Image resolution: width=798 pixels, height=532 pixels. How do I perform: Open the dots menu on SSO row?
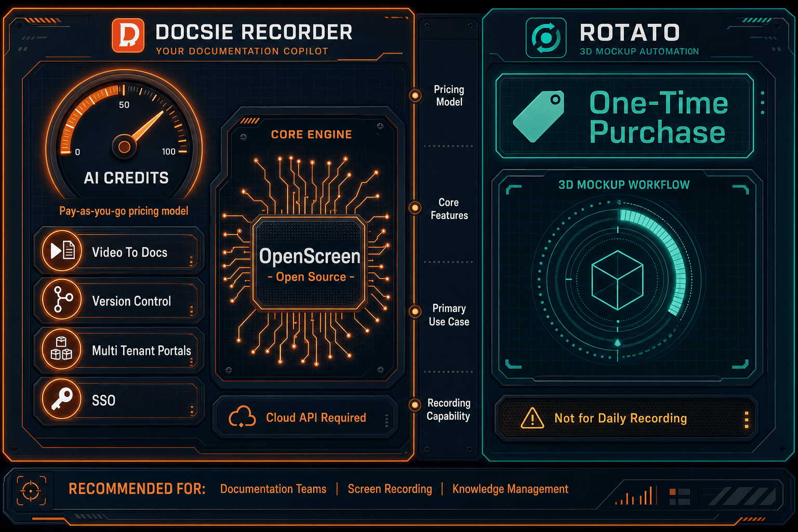coord(191,411)
